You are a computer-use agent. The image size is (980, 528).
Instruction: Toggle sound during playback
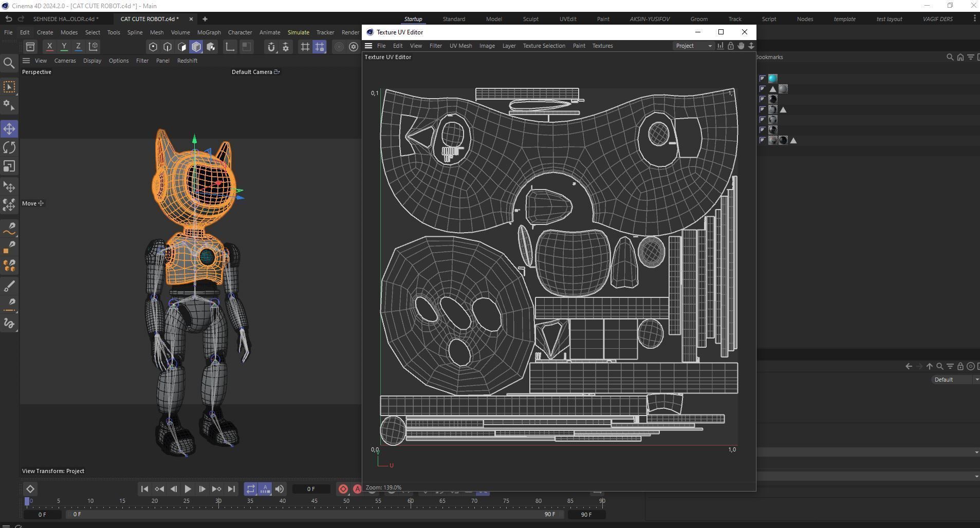[x=280, y=489]
